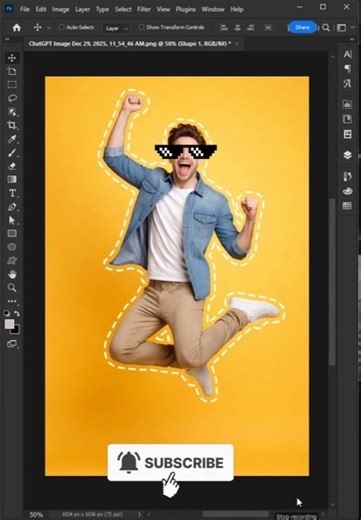
Task: Select the Rectangle shape tool
Action: coord(12,233)
